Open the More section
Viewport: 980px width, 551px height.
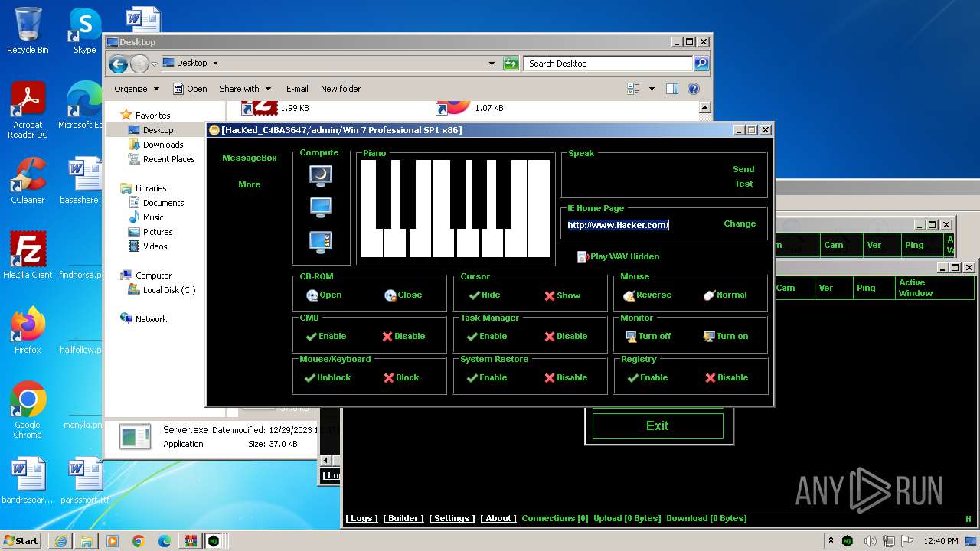point(250,184)
